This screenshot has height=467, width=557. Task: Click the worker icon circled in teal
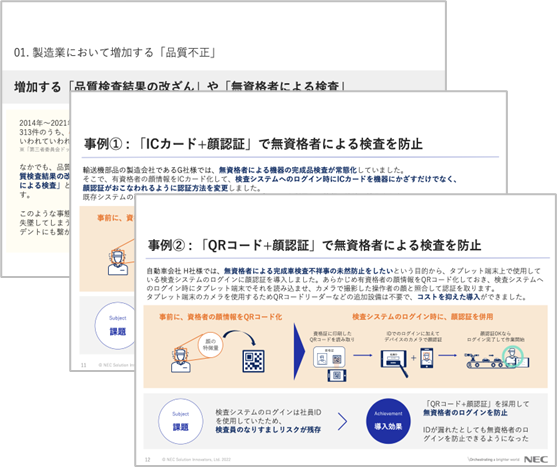[x=512, y=358]
